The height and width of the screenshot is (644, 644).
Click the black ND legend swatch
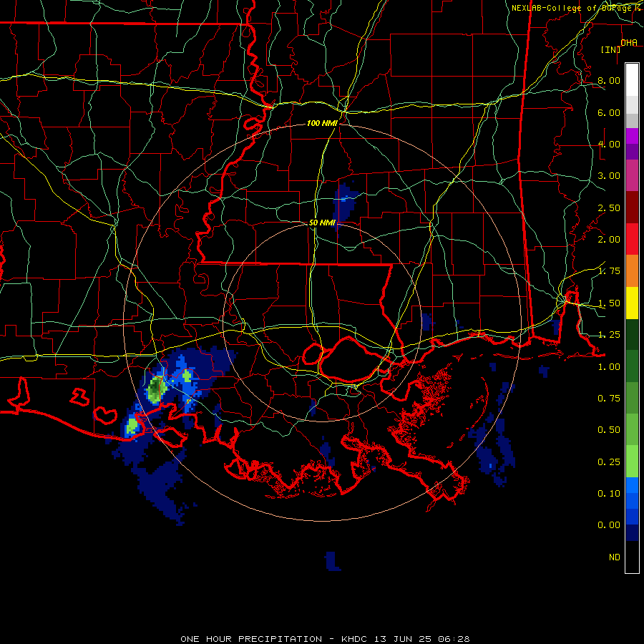click(632, 557)
